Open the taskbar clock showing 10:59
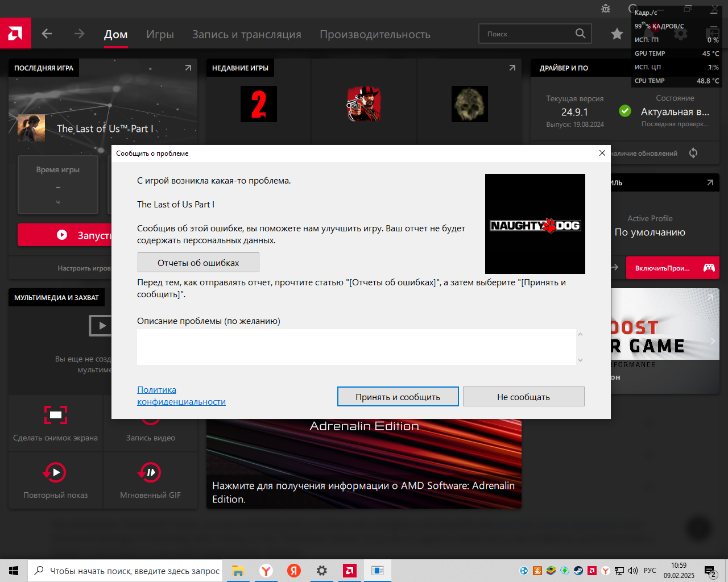The width and height of the screenshot is (728, 582). (679, 571)
